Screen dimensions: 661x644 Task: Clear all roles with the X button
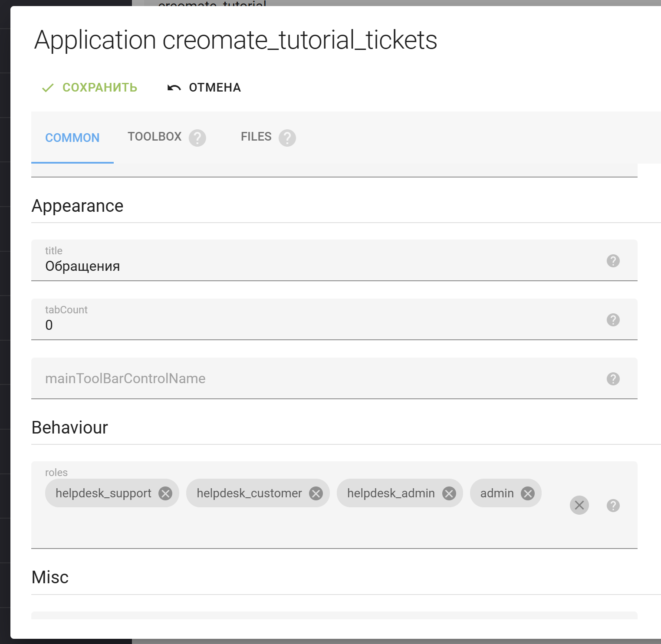coord(579,505)
